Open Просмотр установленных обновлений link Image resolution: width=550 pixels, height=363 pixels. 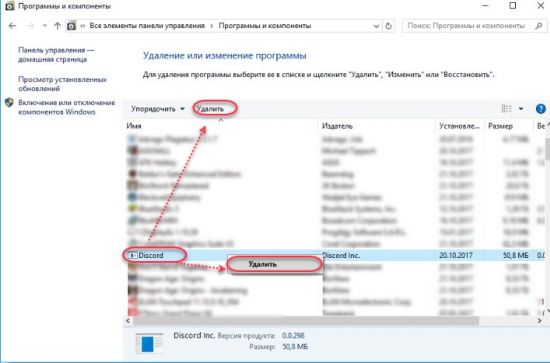pyautogui.click(x=62, y=84)
